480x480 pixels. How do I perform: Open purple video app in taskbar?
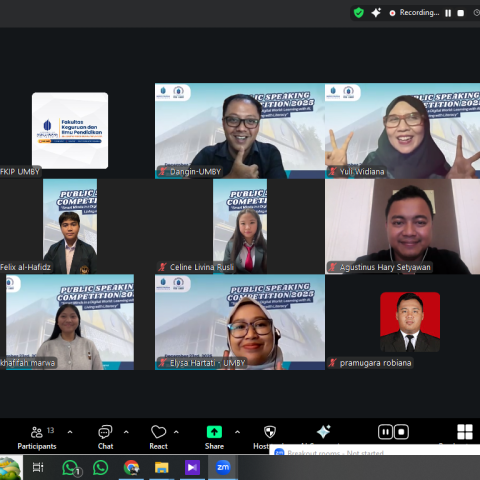pos(192,468)
